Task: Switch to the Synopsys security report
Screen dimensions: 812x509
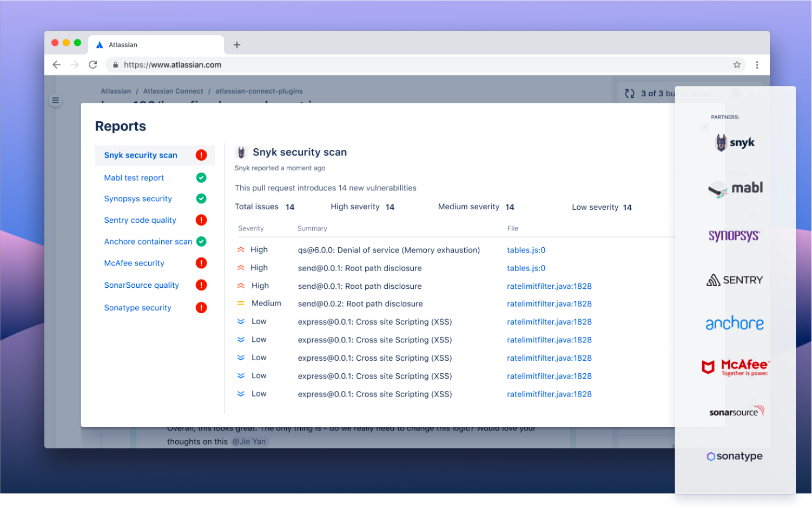Action: (138, 199)
